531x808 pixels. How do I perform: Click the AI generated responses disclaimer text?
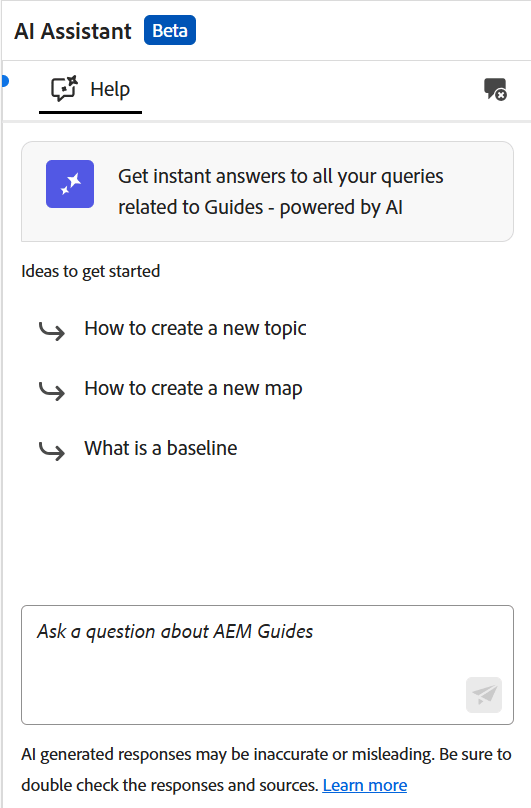point(266,769)
